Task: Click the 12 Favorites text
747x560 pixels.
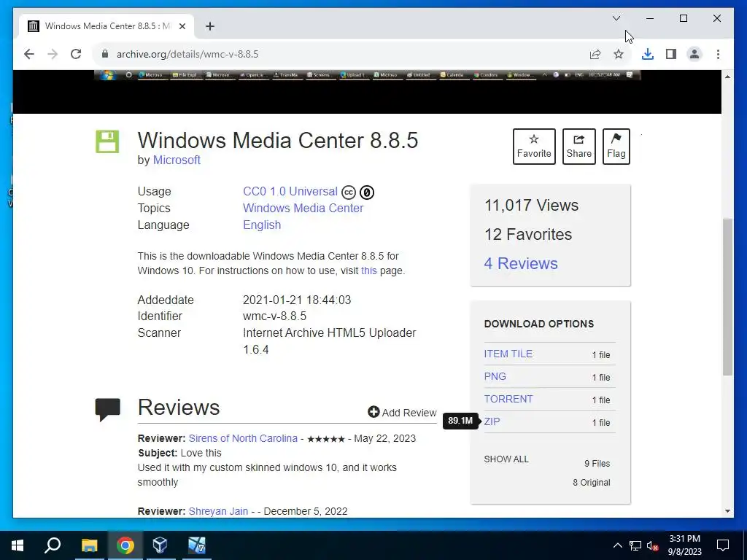Action: (x=528, y=234)
